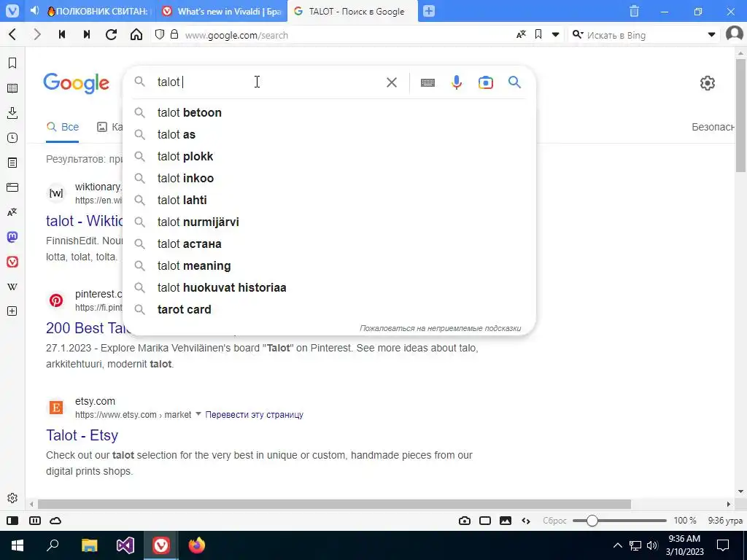Choose suggestion tarot card
The width and height of the screenshot is (747, 560).
329,309
